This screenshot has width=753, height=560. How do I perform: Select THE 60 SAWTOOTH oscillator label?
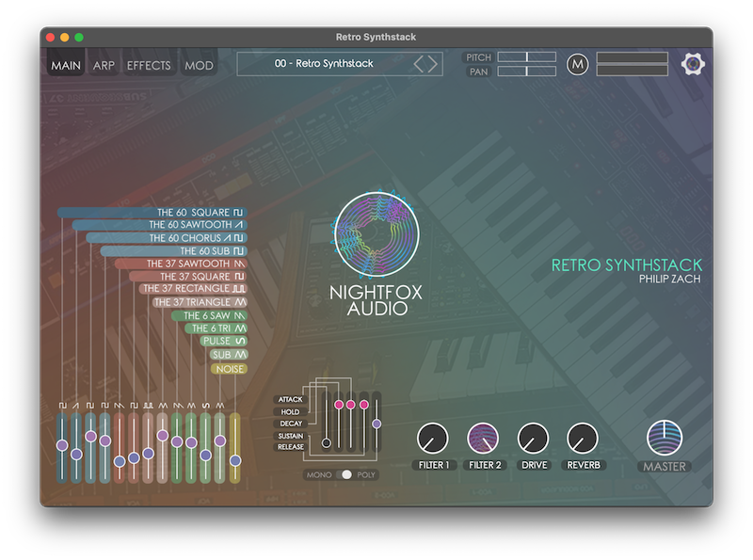click(159, 225)
